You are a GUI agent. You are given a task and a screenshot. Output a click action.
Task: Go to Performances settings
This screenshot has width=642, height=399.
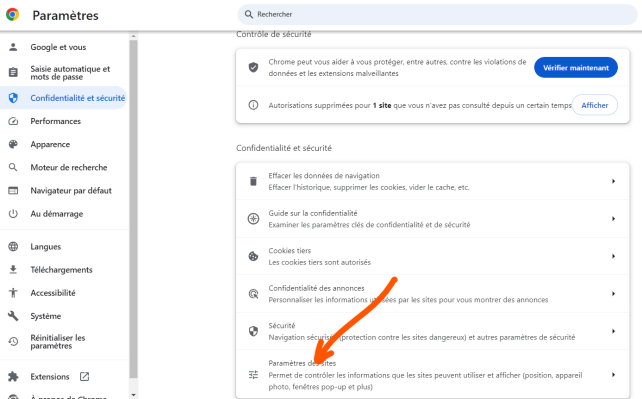point(55,121)
